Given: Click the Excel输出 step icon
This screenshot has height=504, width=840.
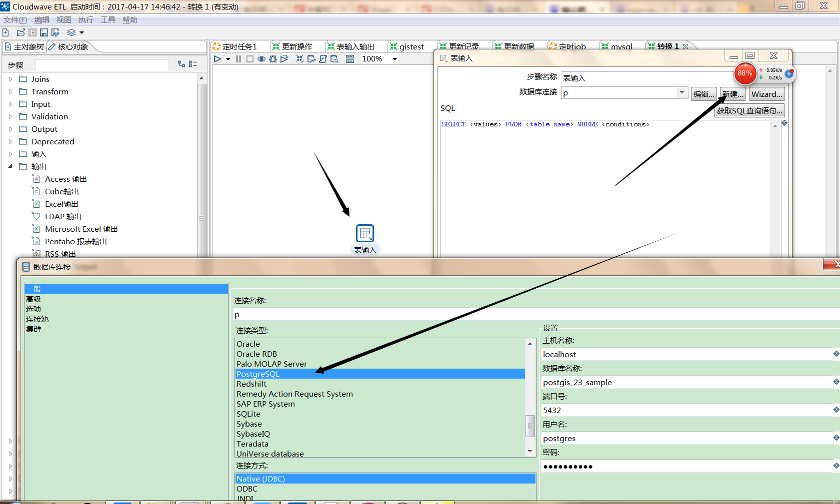Looking at the screenshot, I should [36, 204].
